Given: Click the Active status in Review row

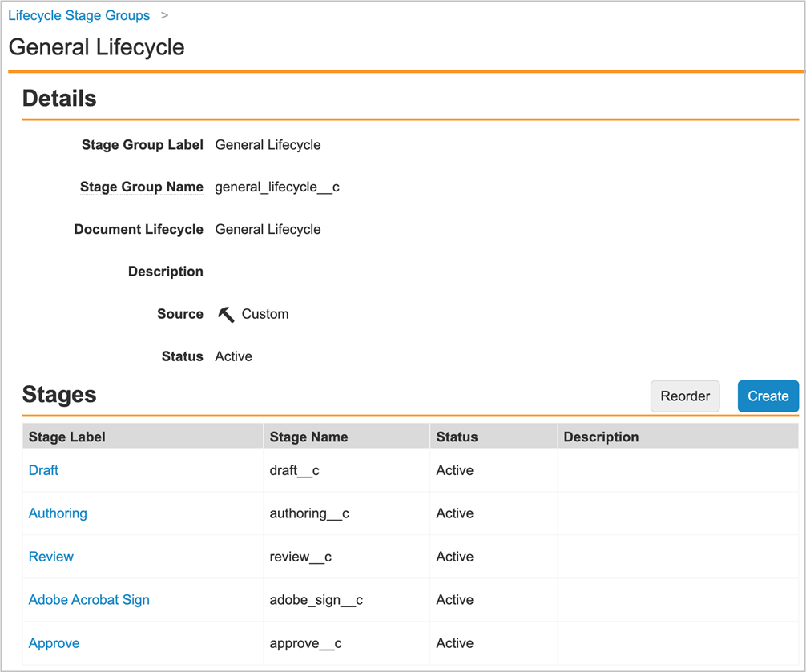Looking at the screenshot, I should pos(454,557).
